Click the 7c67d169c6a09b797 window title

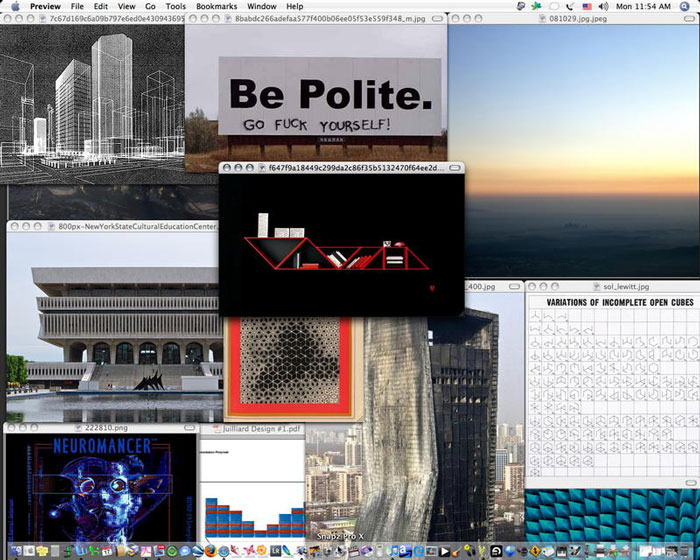pyautogui.click(x=117, y=19)
